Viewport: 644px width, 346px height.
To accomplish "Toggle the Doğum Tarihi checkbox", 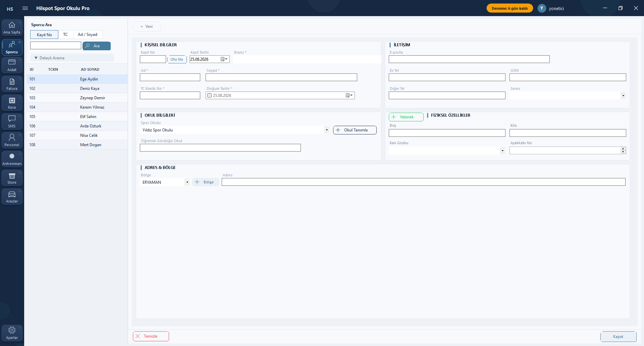I will point(210,96).
